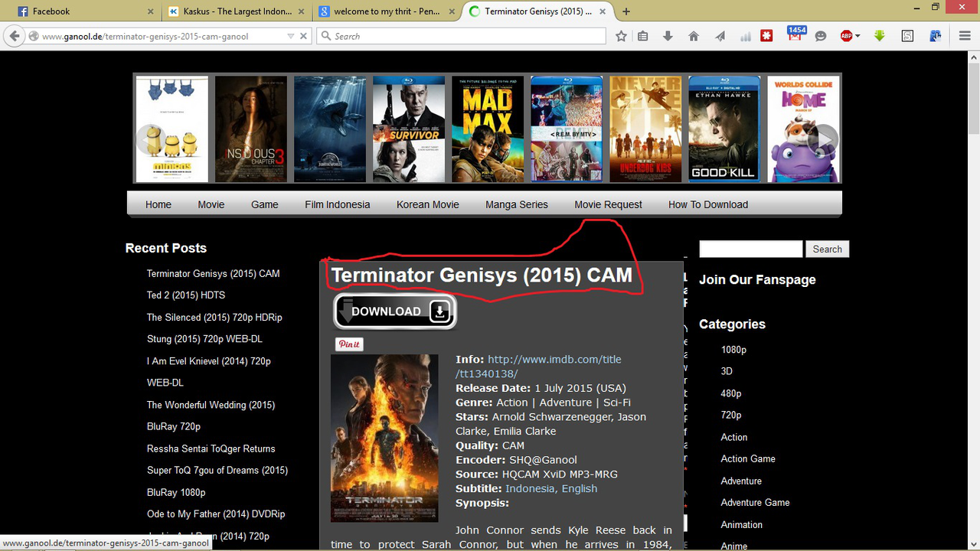
Task: Switch to the Kaskus tab
Action: coord(234,11)
